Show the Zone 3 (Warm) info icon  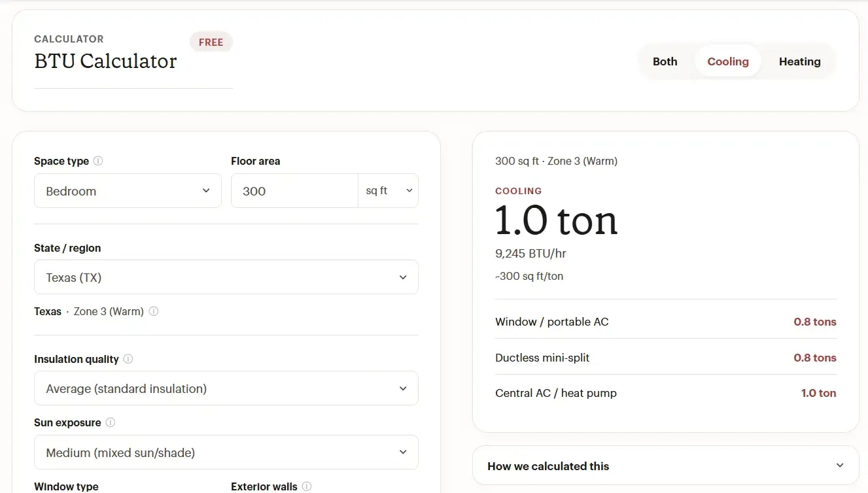[x=154, y=311]
